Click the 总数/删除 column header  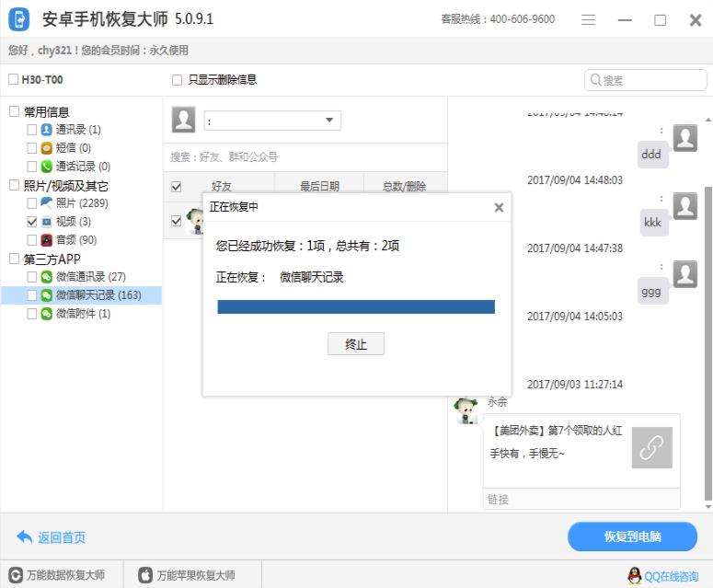coord(404,187)
